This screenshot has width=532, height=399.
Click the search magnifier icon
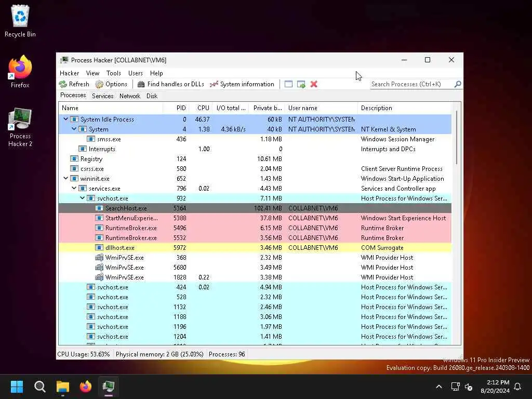458,84
